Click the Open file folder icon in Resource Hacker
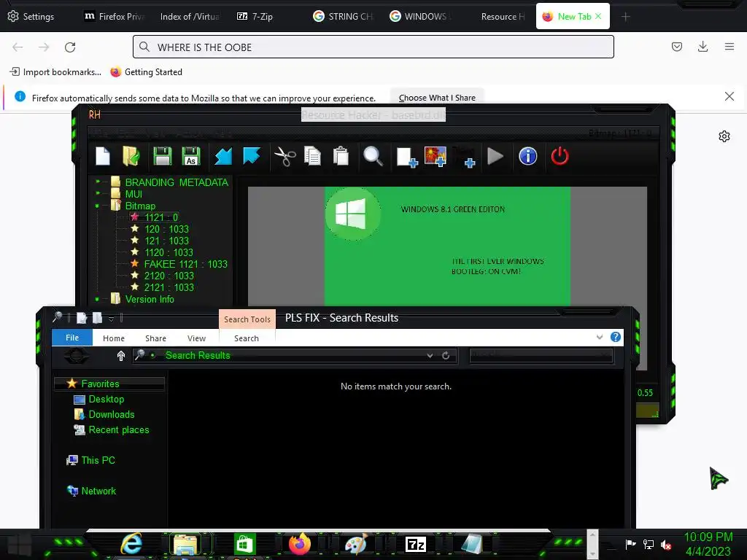The width and height of the screenshot is (747, 560). (x=131, y=156)
